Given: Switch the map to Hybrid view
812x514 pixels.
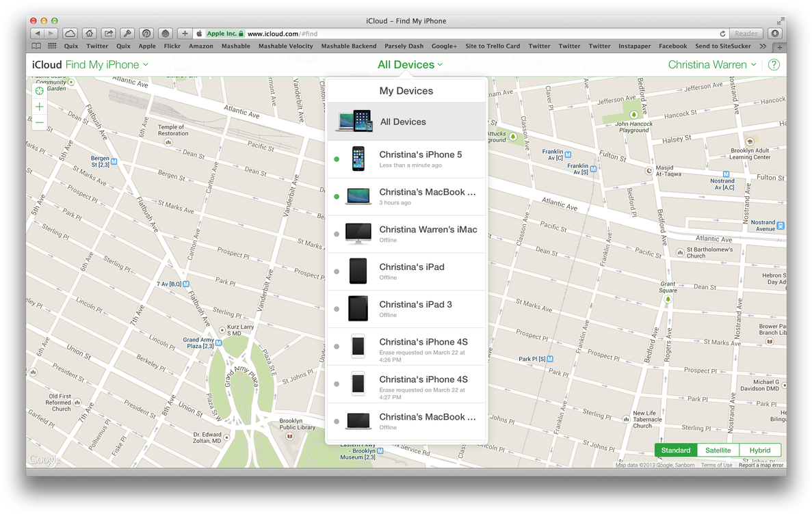Looking at the screenshot, I should [759, 450].
